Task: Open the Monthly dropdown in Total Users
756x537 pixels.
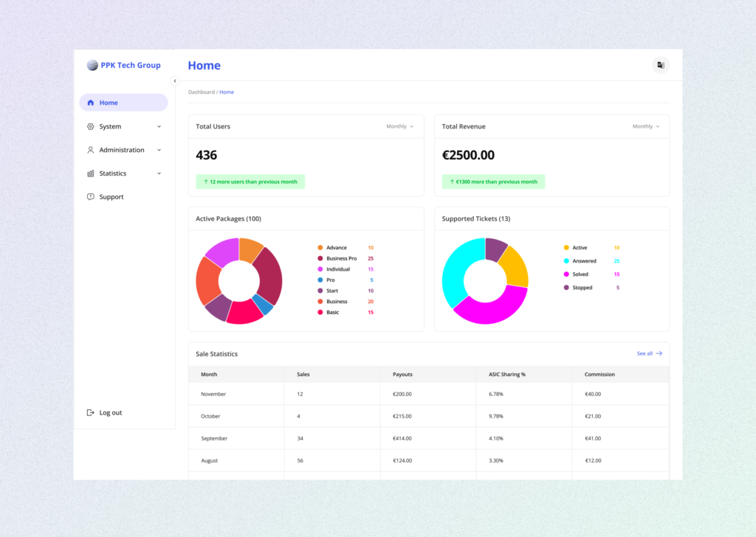Action: point(399,126)
